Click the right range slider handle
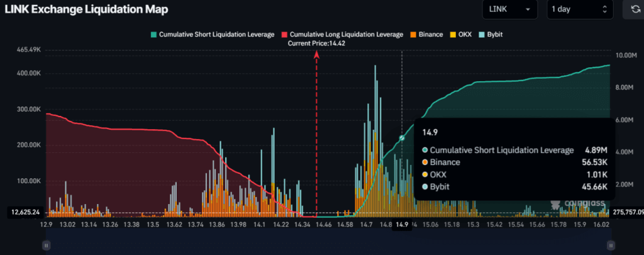Viewport: 644px width, 255px height. (x=610, y=245)
